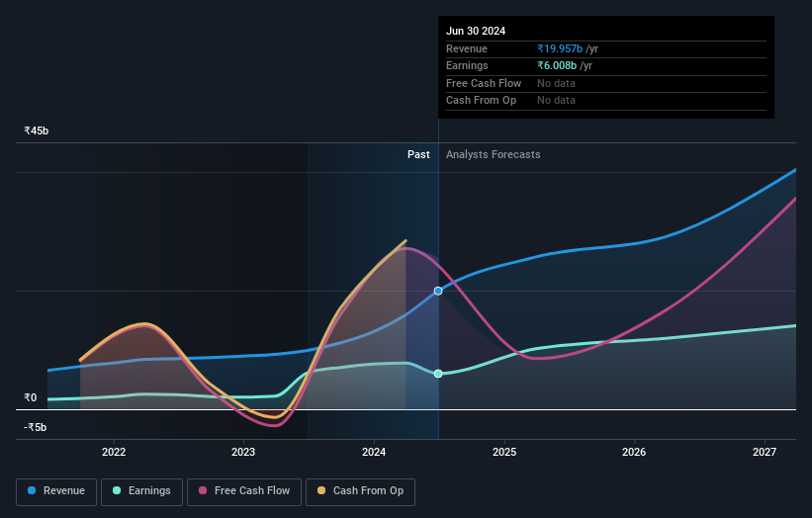This screenshot has height=518, width=812.
Task: Select the Revenue data point on Jun 30 2024
Action: 438,291
